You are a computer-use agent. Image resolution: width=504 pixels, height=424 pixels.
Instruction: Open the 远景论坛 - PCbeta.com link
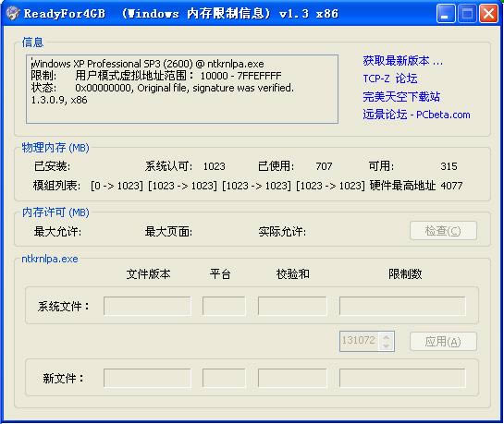[x=416, y=115]
